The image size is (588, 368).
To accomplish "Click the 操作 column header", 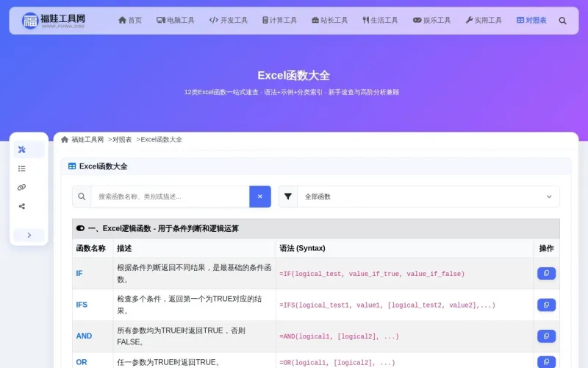I will coord(546,248).
